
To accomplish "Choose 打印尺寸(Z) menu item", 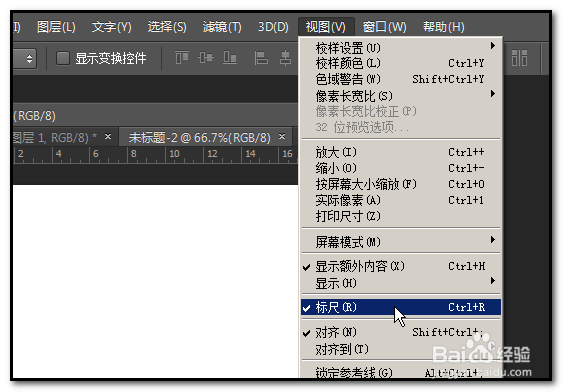I will tap(401, 216).
